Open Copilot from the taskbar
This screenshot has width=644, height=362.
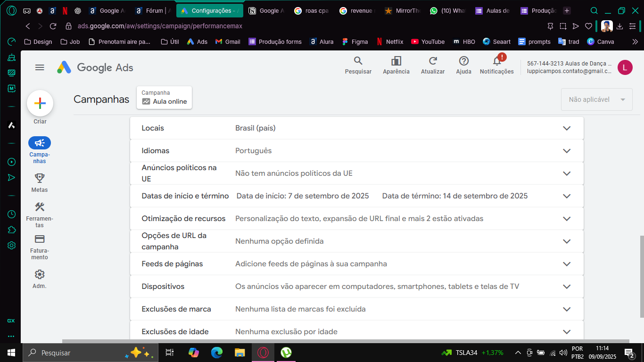click(x=193, y=353)
